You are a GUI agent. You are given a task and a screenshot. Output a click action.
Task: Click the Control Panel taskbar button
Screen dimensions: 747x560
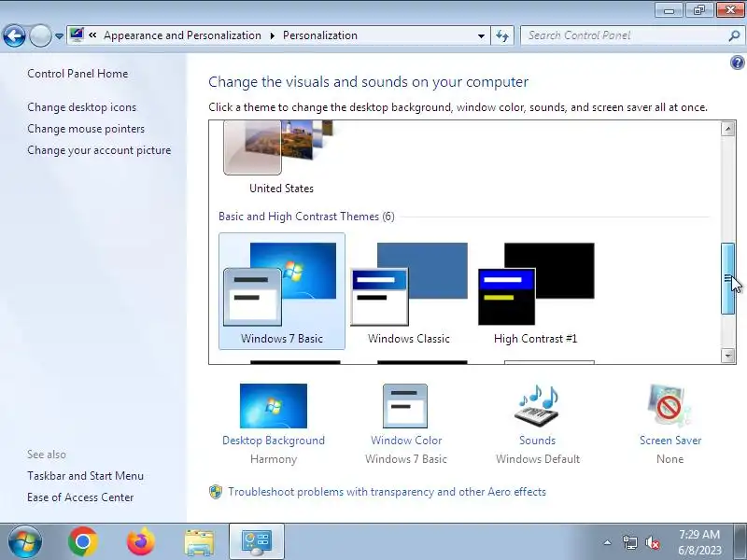(257, 542)
